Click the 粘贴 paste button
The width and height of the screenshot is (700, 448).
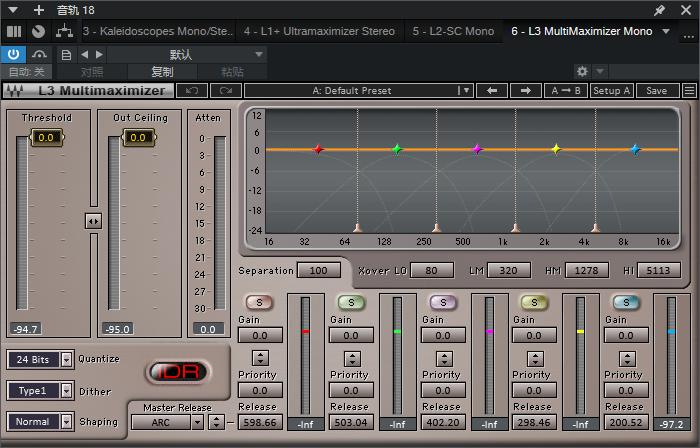pyautogui.click(x=232, y=71)
